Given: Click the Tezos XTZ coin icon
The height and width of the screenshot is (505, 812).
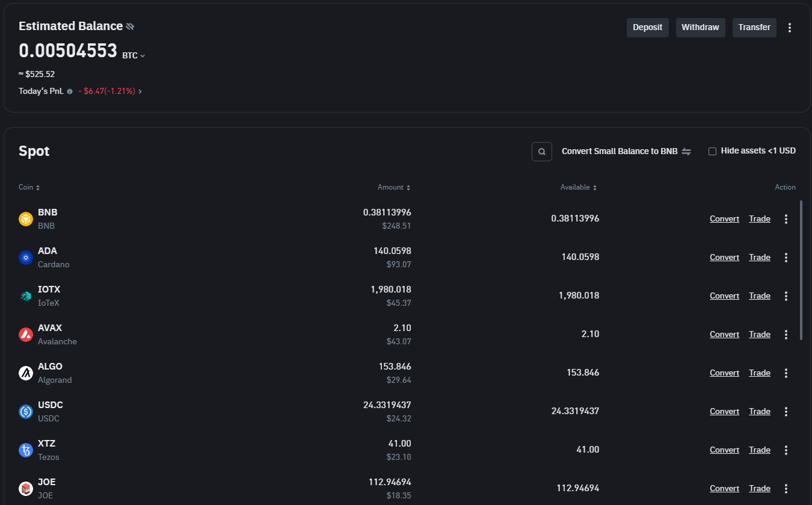Looking at the screenshot, I should (x=26, y=450).
